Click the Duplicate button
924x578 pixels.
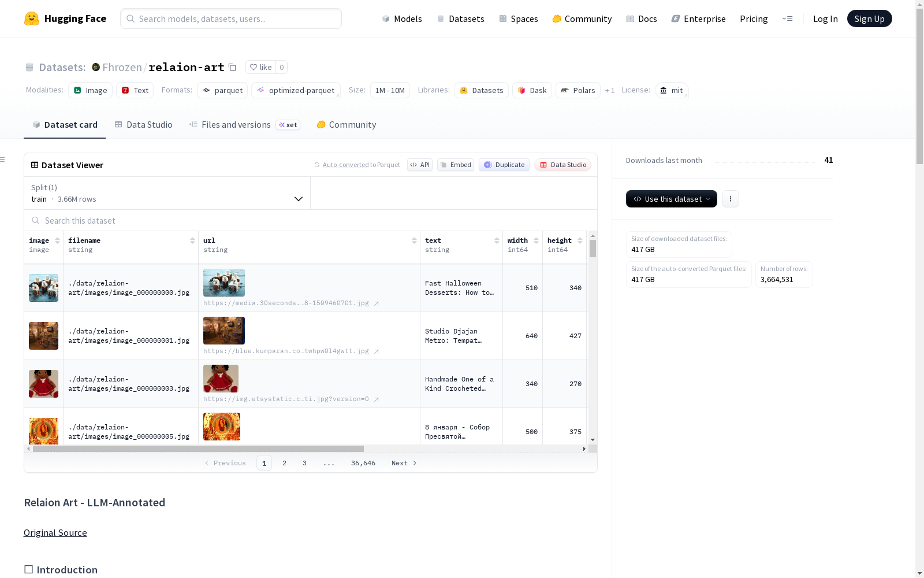(x=504, y=165)
